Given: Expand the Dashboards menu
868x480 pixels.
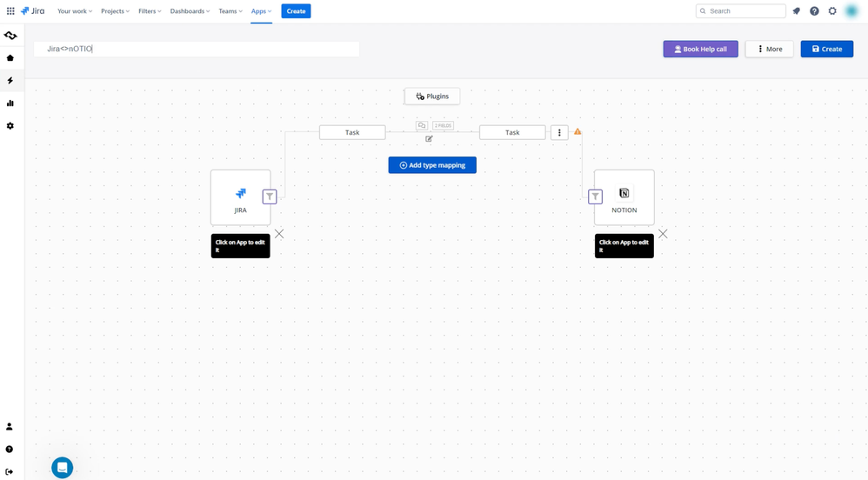Looking at the screenshot, I should click(x=190, y=11).
